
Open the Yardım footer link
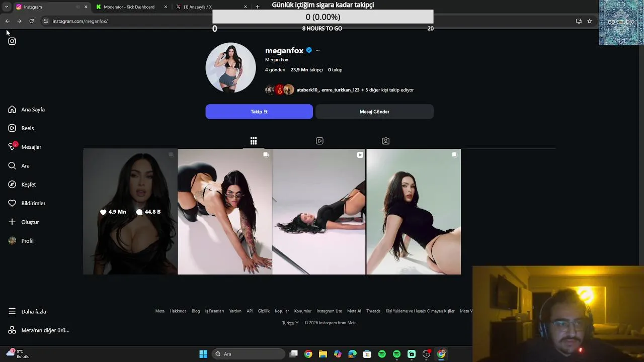pos(235,311)
